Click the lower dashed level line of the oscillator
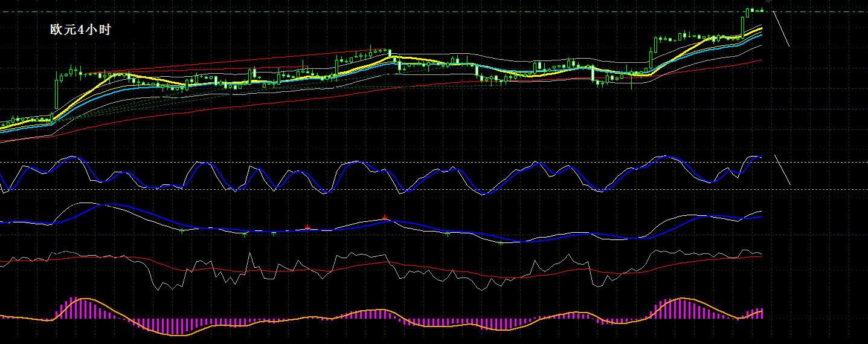868x344 pixels. (x=434, y=190)
